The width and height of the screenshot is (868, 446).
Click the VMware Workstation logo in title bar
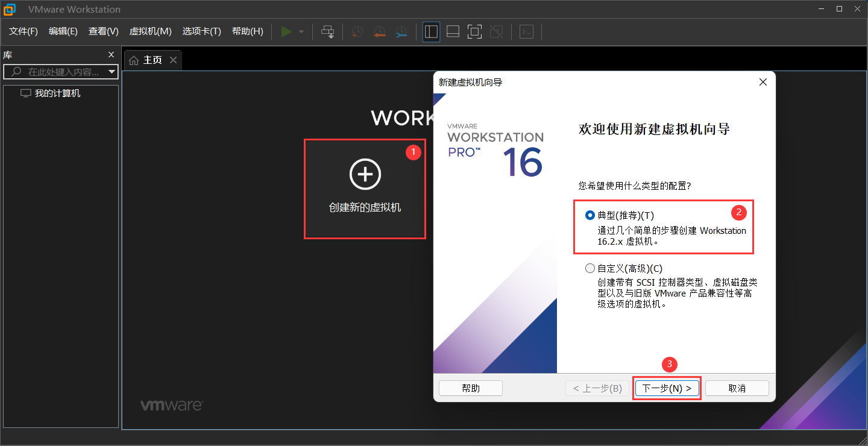tap(10, 9)
